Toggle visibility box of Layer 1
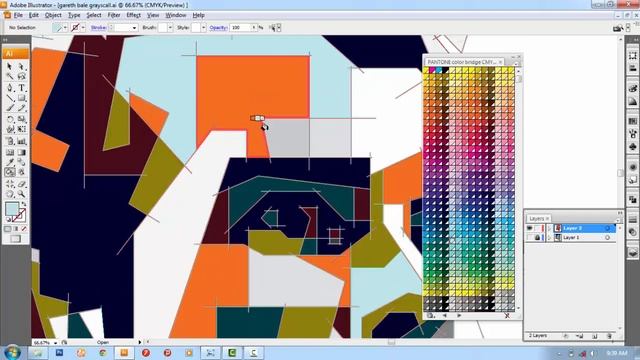The height and width of the screenshot is (360, 640). 530,238
